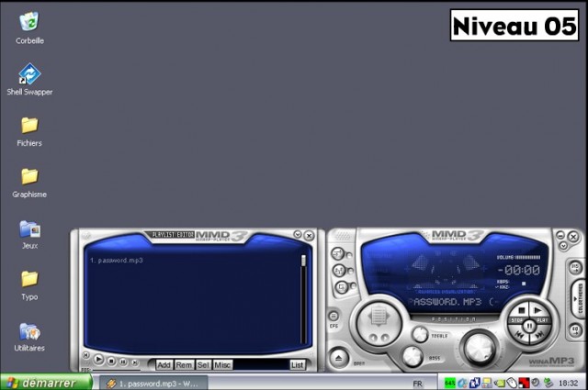Select password.mp3 in the playlist
The width and height of the screenshot is (588, 390).
click(x=116, y=261)
